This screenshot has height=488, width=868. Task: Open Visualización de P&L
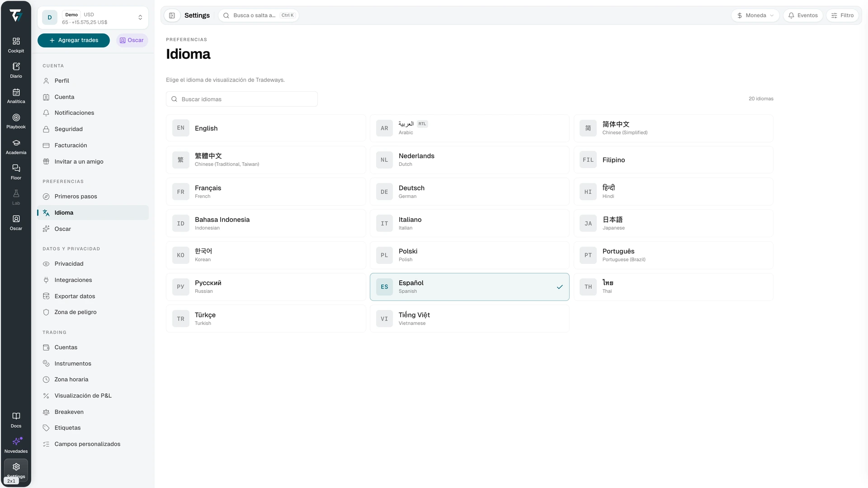(x=93, y=396)
